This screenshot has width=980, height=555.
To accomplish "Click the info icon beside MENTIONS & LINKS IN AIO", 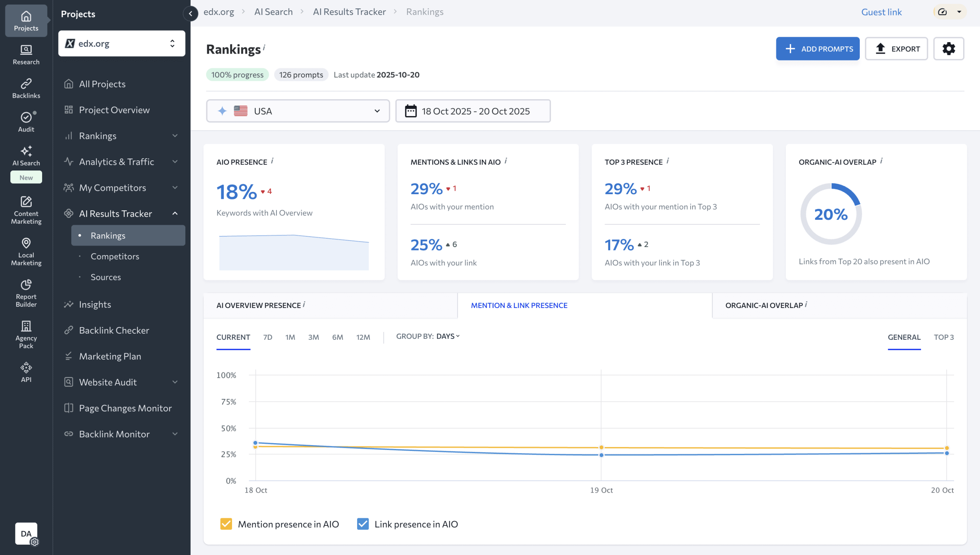I will coord(506,161).
